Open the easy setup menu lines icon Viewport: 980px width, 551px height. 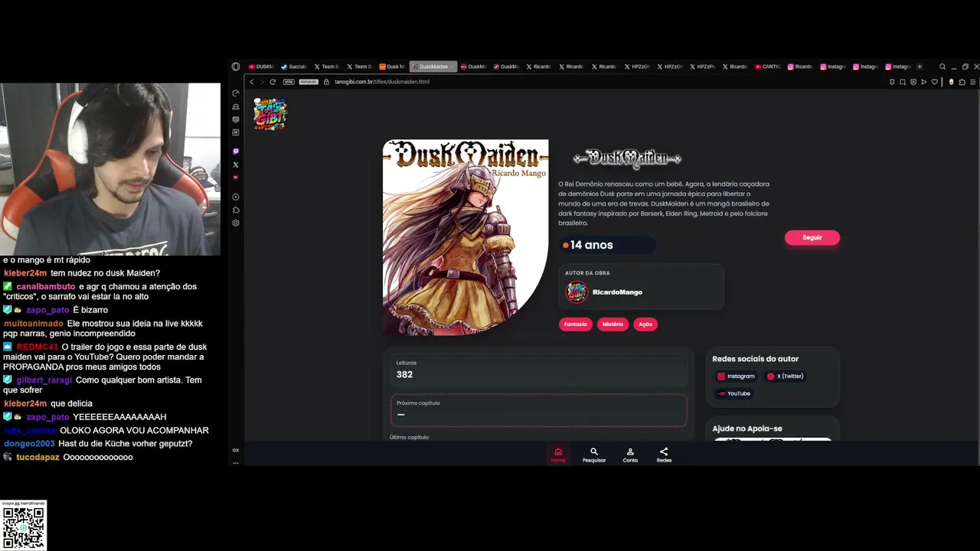(x=974, y=82)
